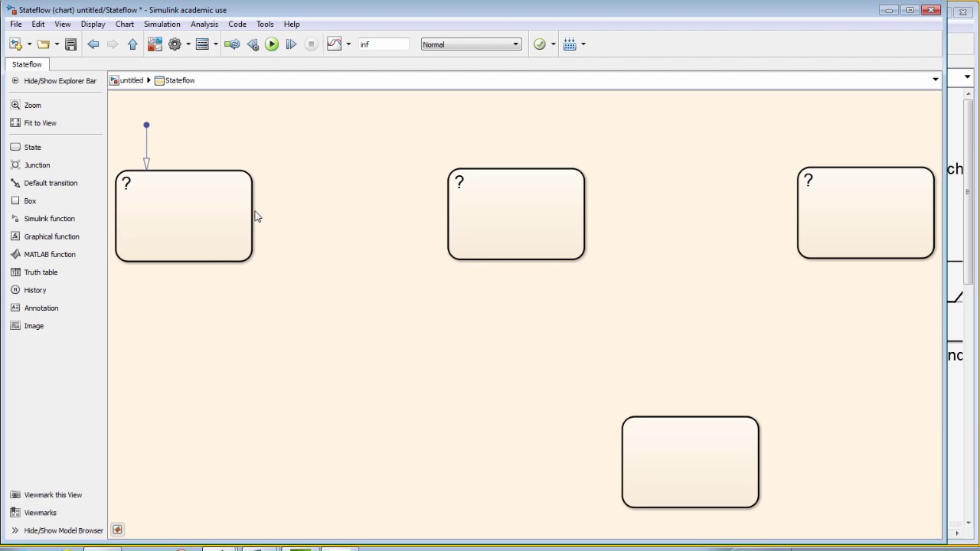The height and width of the screenshot is (551, 980).
Task: Click the New model toolbar icon
Action: tap(15, 44)
